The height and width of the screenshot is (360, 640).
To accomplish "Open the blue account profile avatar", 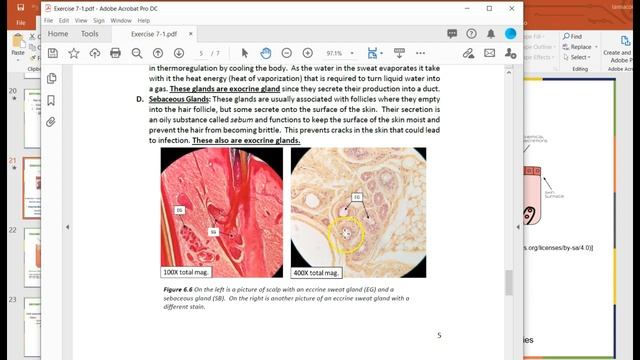I will point(510,34).
